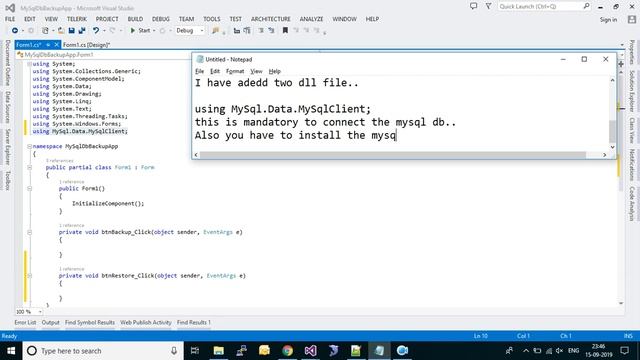Image resolution: width=640 pixels, height=360 pixels.
Task: Open the Start button dropdown arrow
Action: coord(154,31)
